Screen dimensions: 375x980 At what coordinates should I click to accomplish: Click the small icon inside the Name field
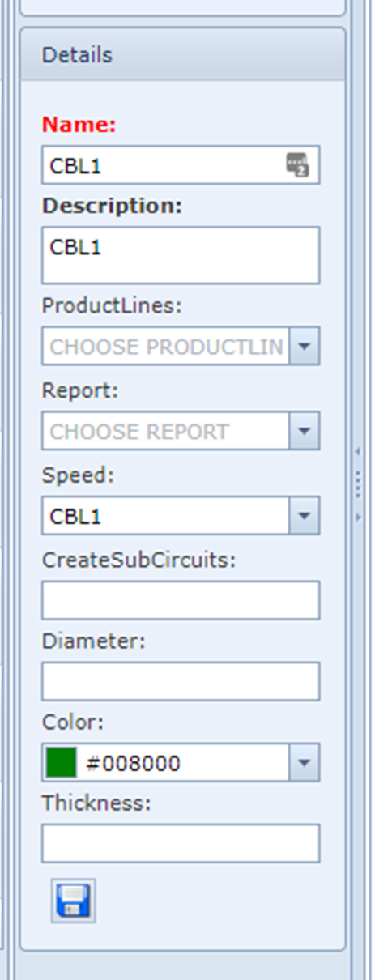tap(297, 165)
